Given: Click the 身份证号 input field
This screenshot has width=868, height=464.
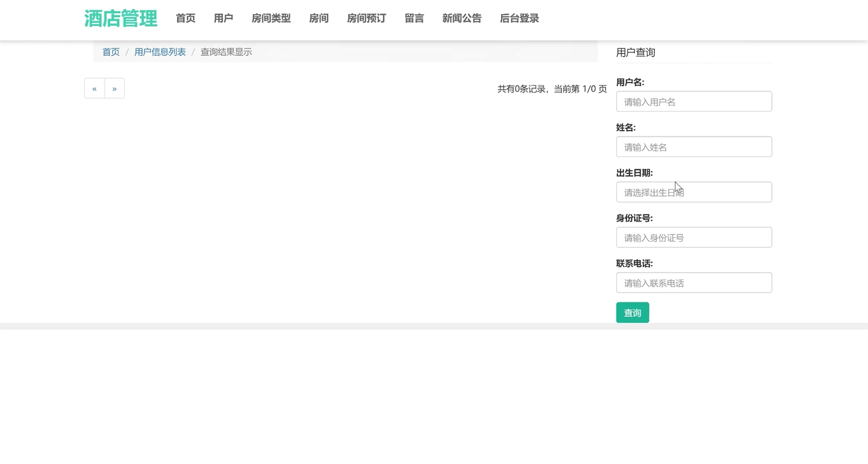Looking at the screenshot, I should pyautogui.click(x=694, y=237).
